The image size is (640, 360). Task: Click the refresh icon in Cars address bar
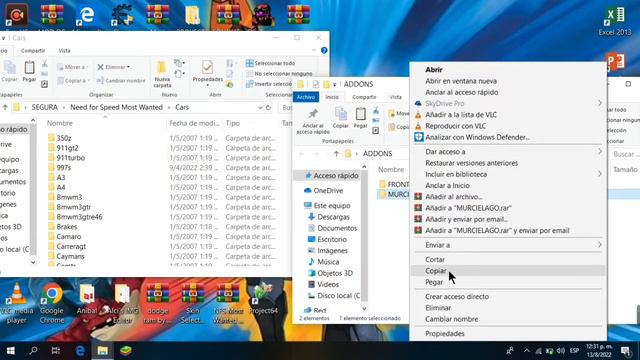[x=269, y=107]
